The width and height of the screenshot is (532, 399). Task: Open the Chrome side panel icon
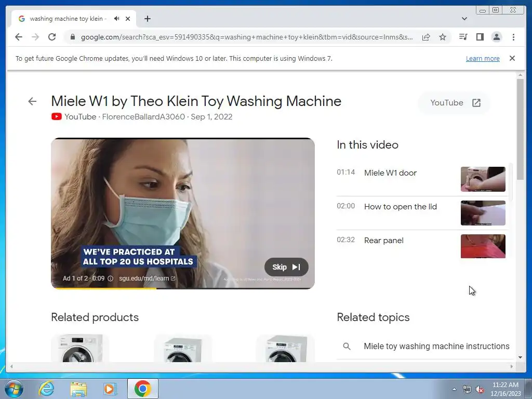click(x=480, y=37)
